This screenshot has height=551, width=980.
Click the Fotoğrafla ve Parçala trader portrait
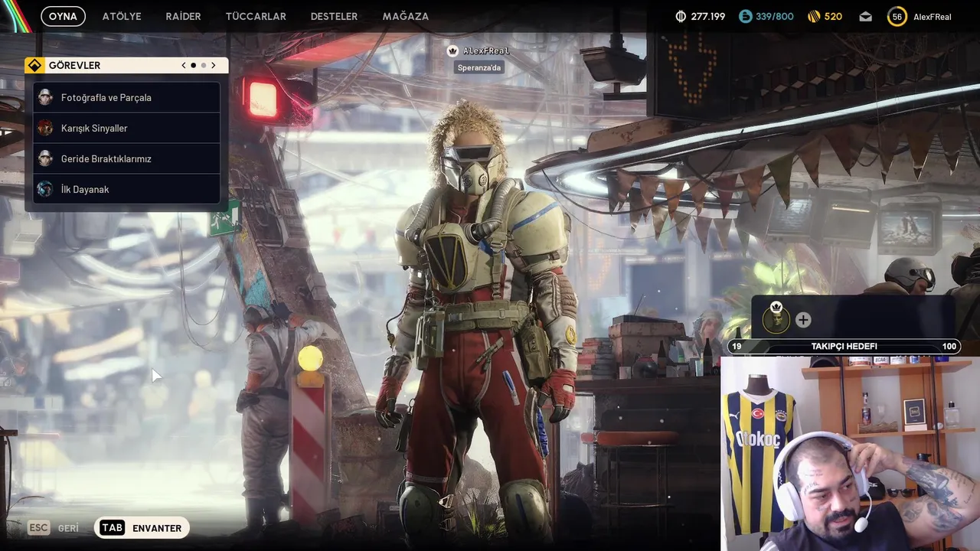[45, 97]
